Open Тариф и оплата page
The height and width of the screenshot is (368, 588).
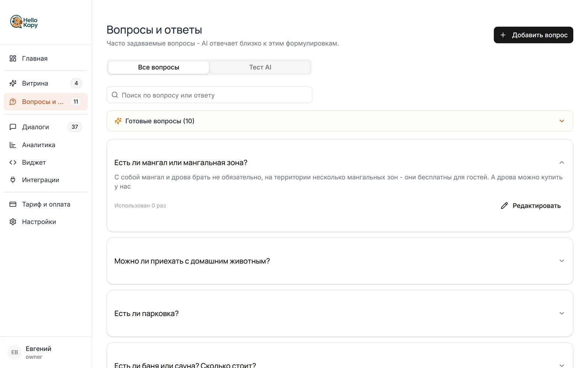tap(46, 204)
